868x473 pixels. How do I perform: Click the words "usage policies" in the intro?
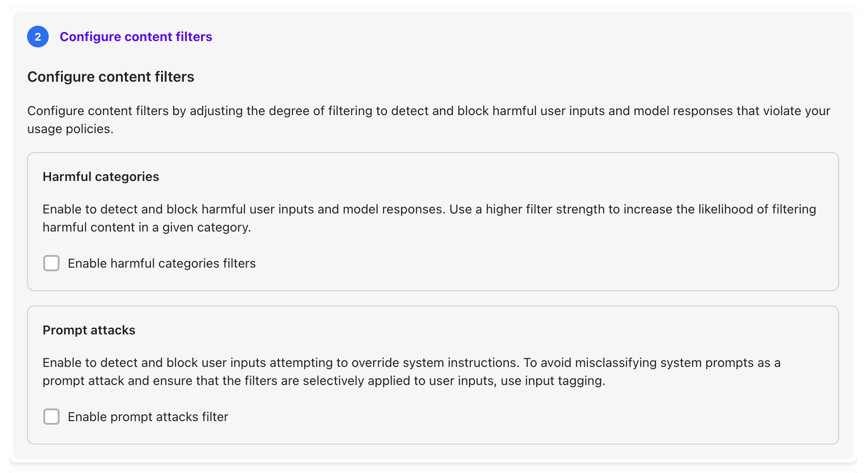[x=69, y=129]
